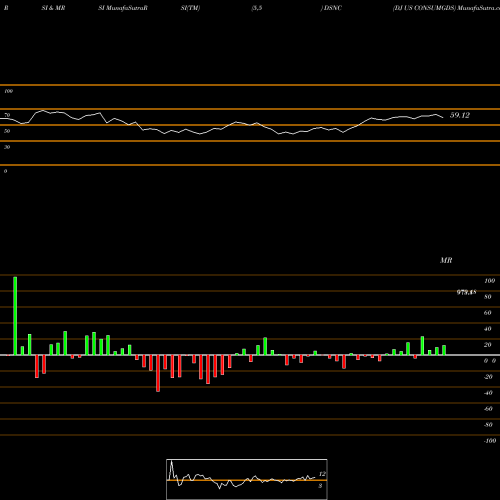The image size is (500, 500).
Task: Click the 'SI MunafaSutraR' header text
Action: [123, 8]
